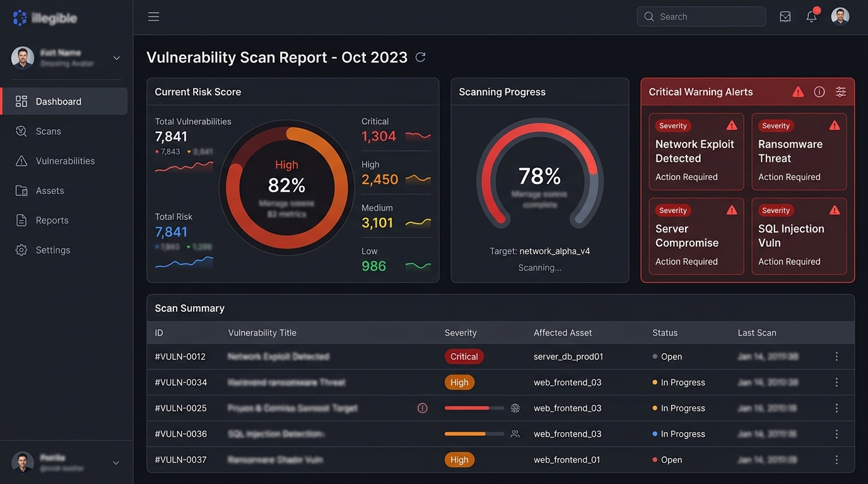The width and height of the screenshot is (868, 484).
Task: Open the three-dot menu for #VULN-0037
Action: coord(836,460)
